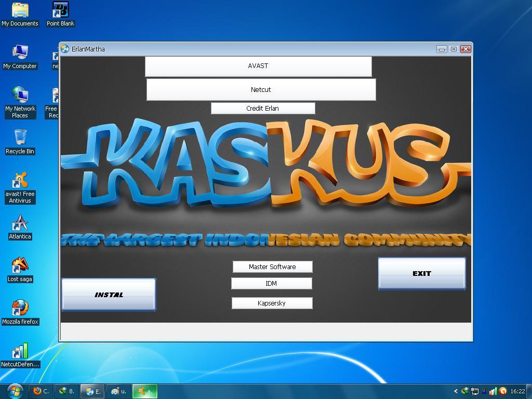Open the Credit Erlan button
The height and width of the screenshot is (399, 532).
coord(263,108)
